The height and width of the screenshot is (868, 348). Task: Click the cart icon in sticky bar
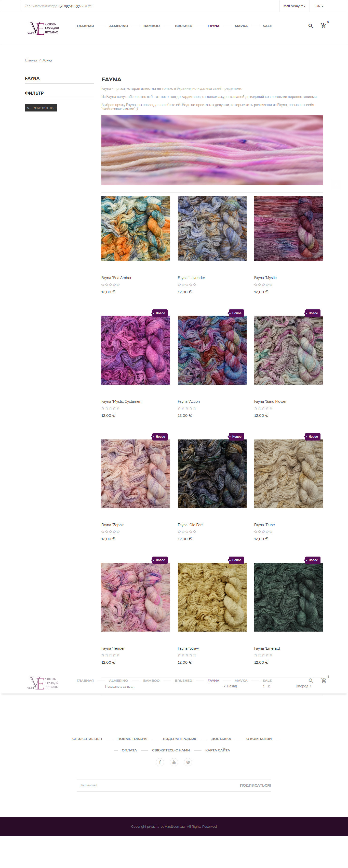point(324,680)
